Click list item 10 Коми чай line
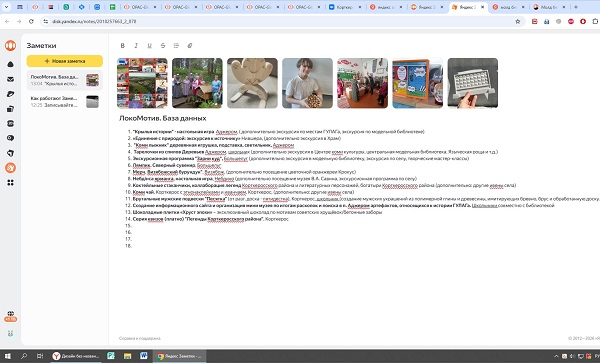600x364 pixels. coord(243,192)
